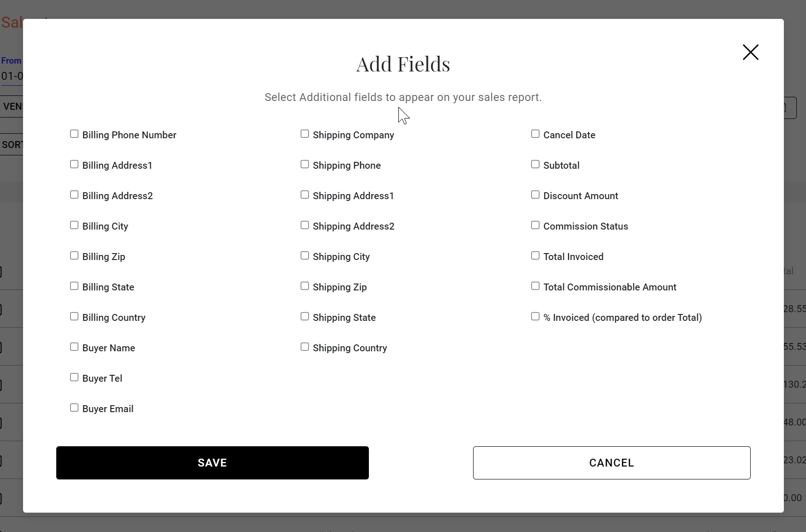
Task: Close the Add Fields dialog with X
Action: (x=750, y=52)
